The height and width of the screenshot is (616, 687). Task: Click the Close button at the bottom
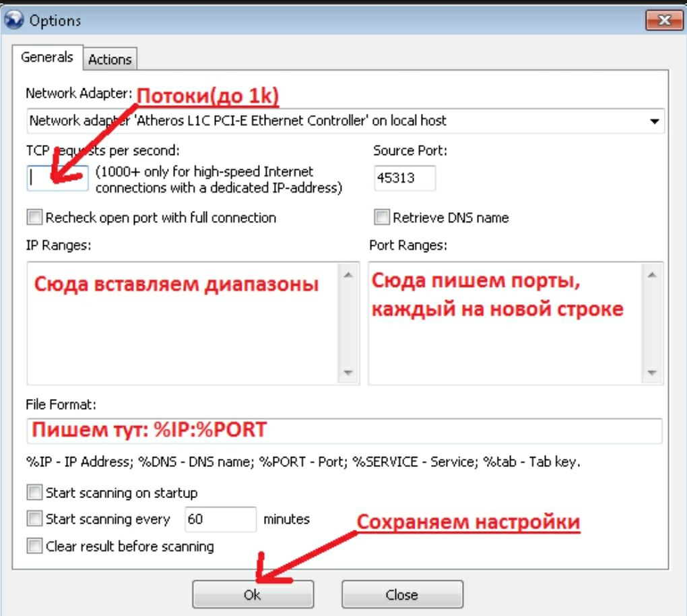click(x=402, y=594)
